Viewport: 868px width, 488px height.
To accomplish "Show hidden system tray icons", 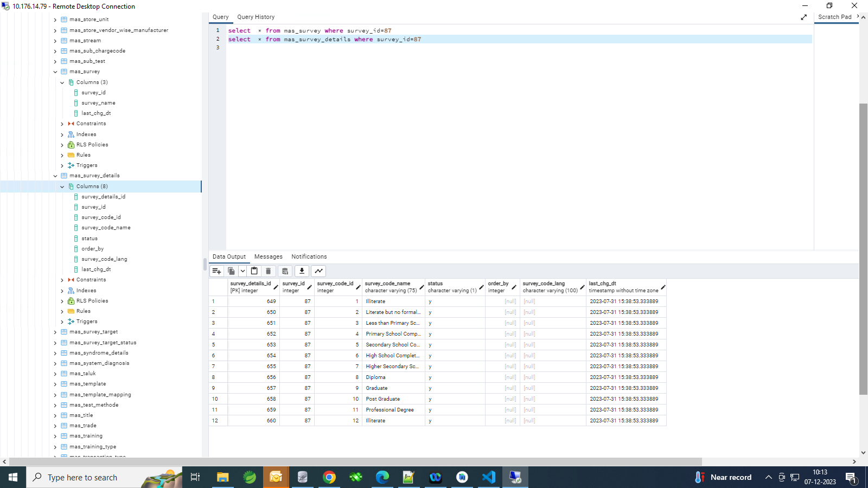I will (x=768, y=477).
